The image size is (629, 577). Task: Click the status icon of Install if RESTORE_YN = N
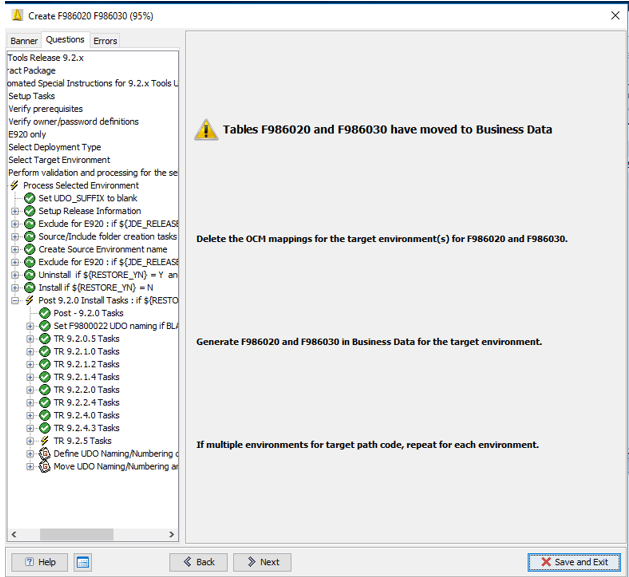[x=30, y=288]
